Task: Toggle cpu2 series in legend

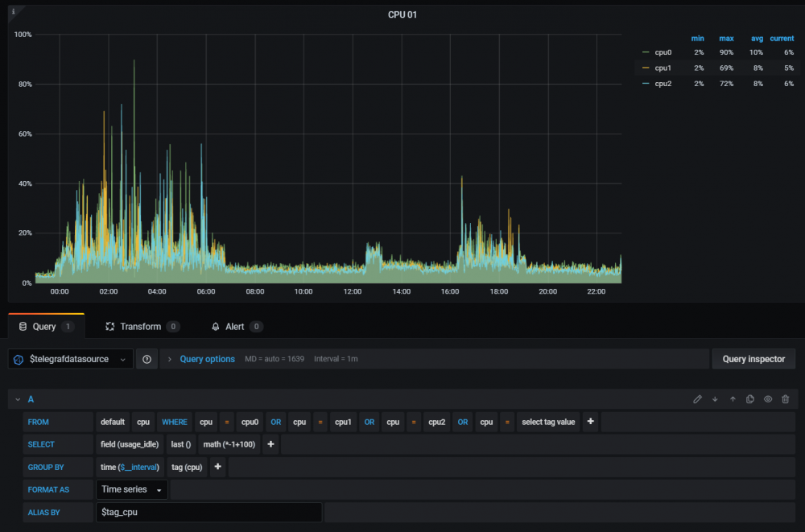Action: pos(663,84)
